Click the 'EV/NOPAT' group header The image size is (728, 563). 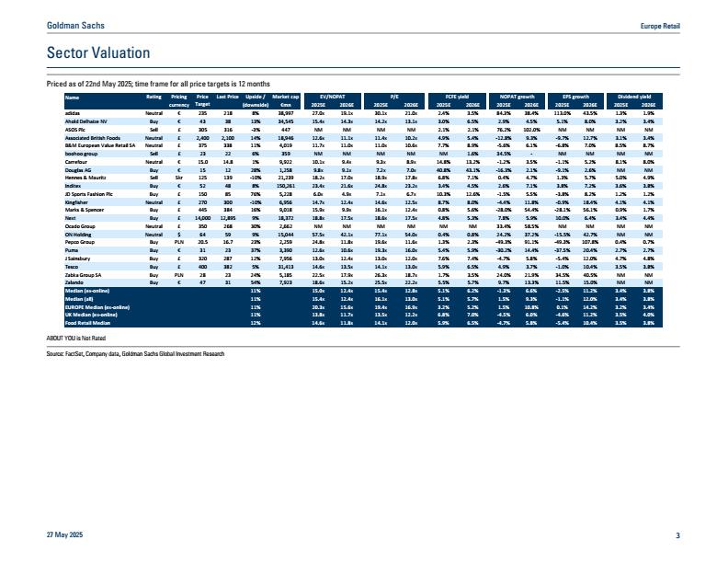coord(333,97)
